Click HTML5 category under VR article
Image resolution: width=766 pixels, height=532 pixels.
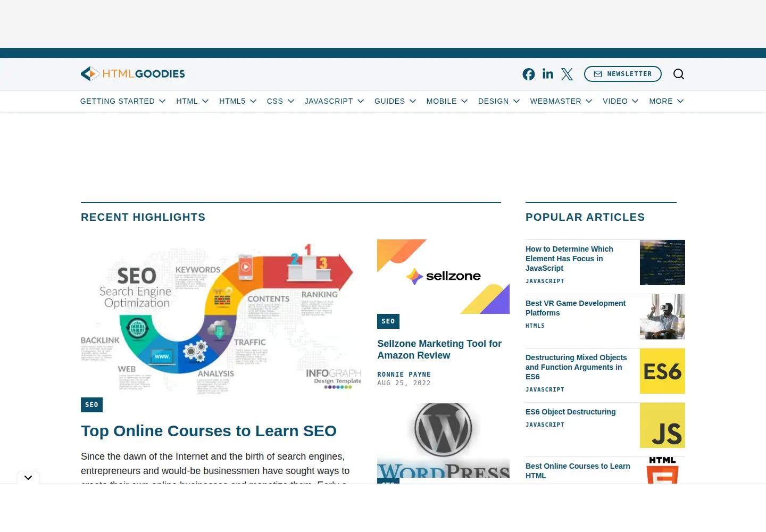point(535,326)
